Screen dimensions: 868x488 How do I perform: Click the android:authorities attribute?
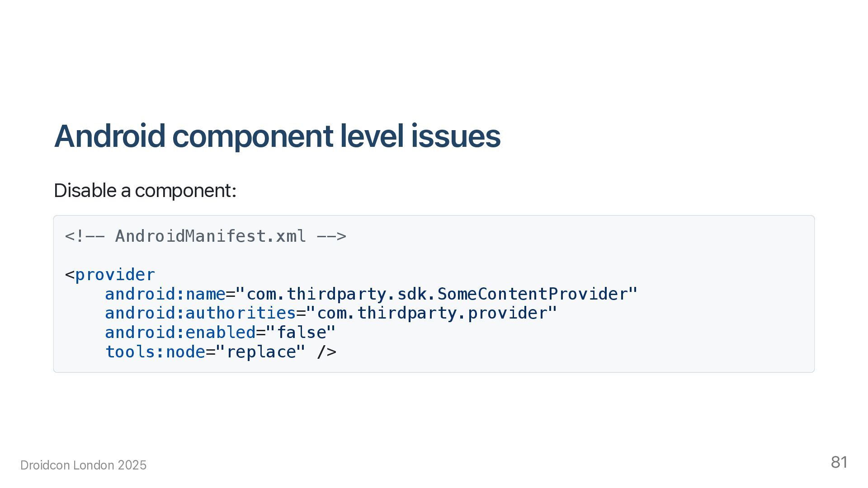click(200, 313)
